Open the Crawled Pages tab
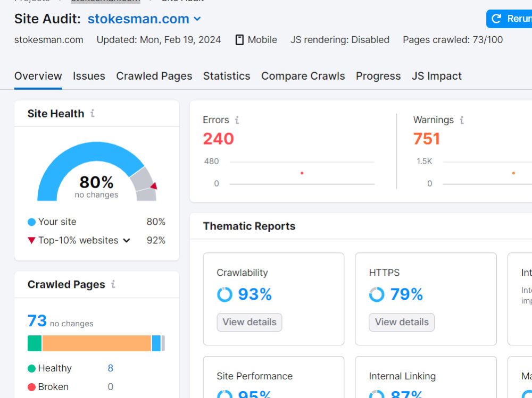 click(x=154, y=76)
